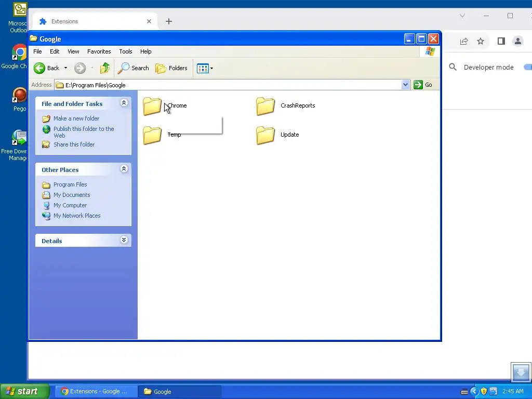Click the security shield tray icon
The width and height of the screenshot is (532, 399).
(484, 392)
